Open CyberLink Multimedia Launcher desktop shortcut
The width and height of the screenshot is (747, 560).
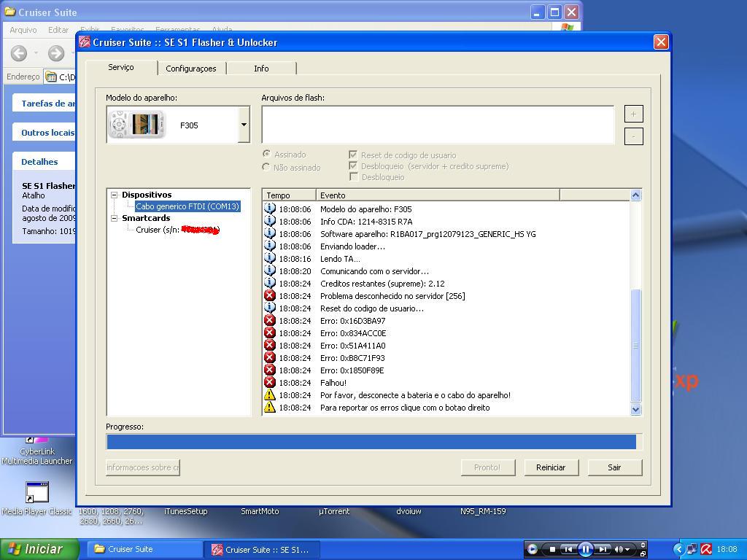tap(36, 451)
